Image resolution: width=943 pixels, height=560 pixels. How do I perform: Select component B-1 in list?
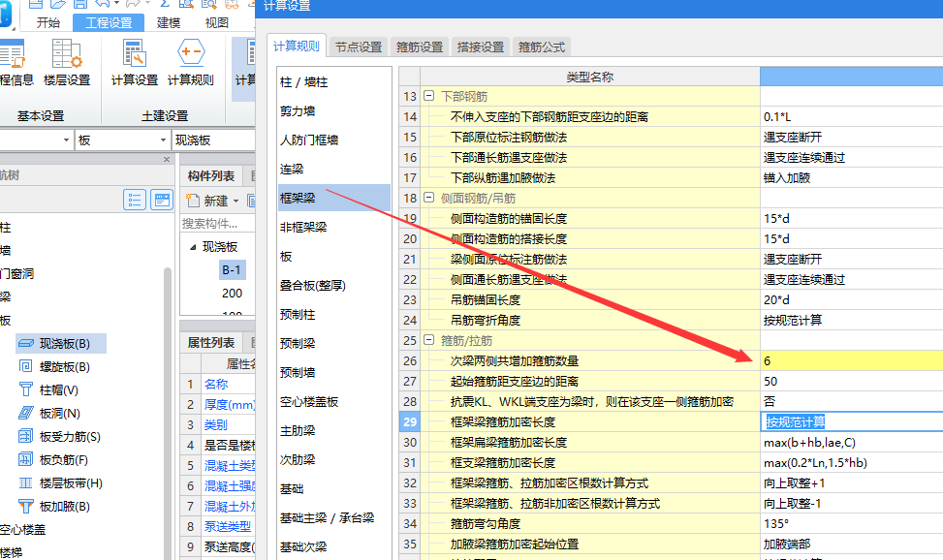pyautogui.click(x=232, y=270)
